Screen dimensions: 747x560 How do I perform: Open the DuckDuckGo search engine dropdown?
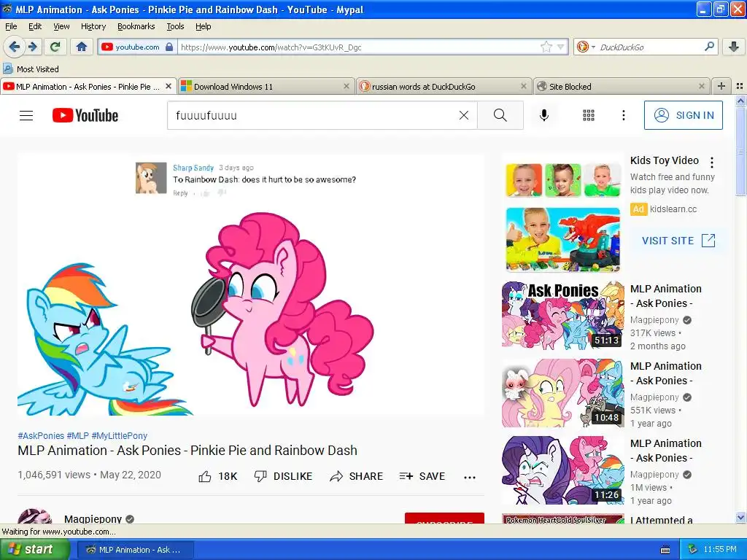pos(586,47)
